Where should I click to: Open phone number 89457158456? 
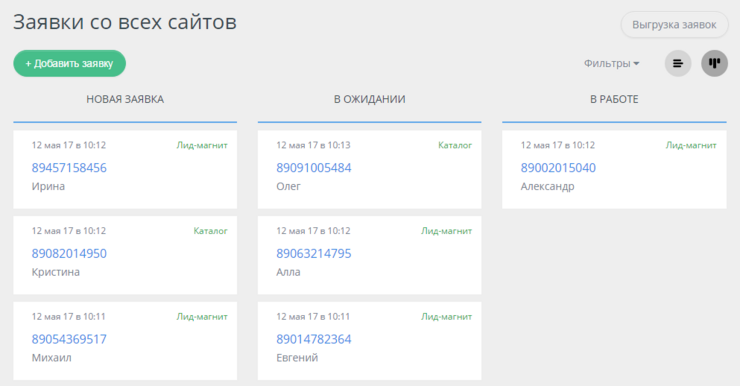pyautogui.click(x=69, y=168)
